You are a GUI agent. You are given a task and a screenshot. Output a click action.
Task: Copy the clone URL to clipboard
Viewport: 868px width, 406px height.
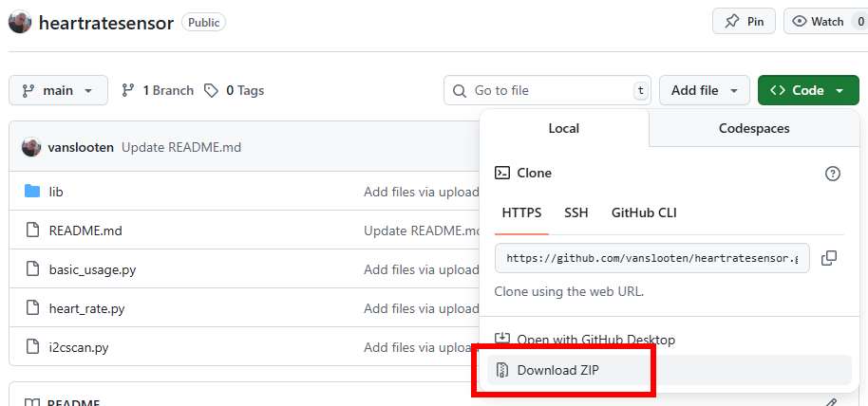coord(829,258)
